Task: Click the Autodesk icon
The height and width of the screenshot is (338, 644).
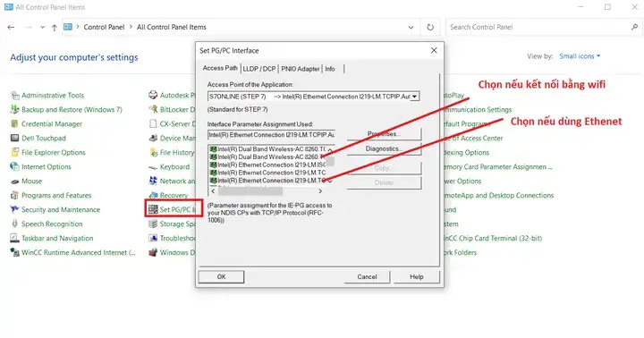Action: [153, 96]
